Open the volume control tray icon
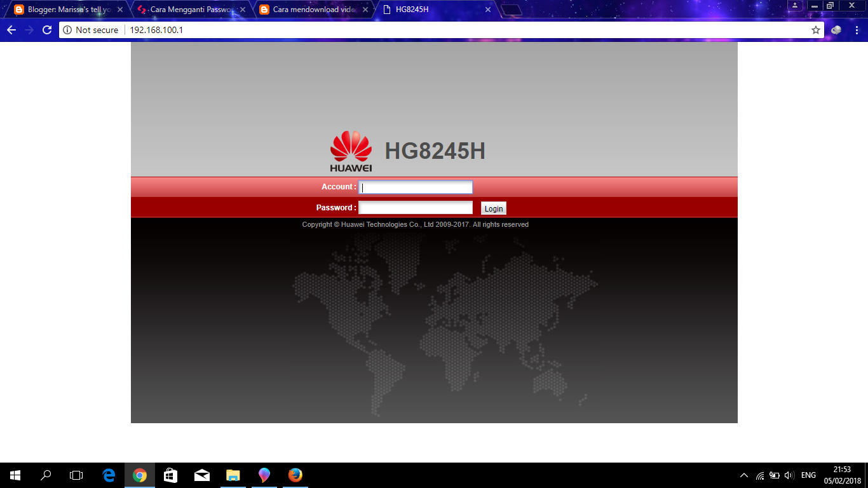This screenshot has width=868, height=488. tap(789, 475)
